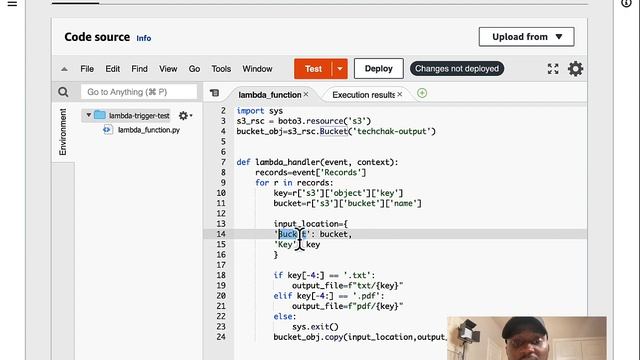Click the 'def lambda_handler(event, context):' line
The image size is (640, 360).
(317, 162)
